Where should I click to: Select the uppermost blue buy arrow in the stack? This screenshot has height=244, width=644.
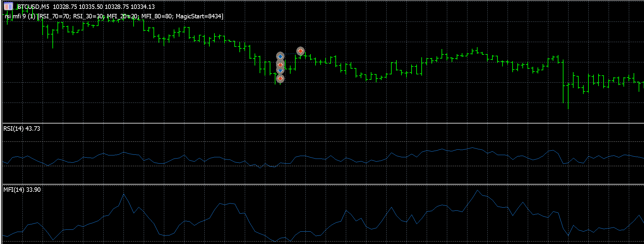click(280, 56)
